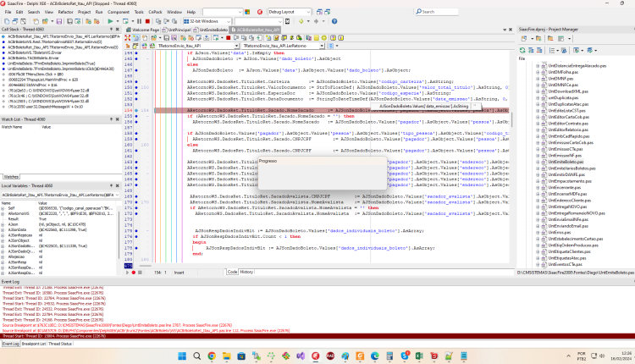Click the red program reset icon in editor toolbar

[228, 37]
